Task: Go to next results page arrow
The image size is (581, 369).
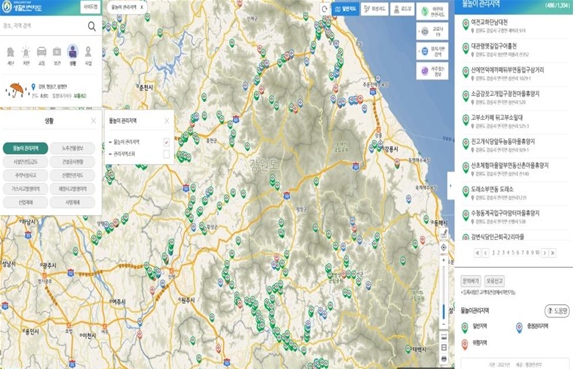Action: tap(544, 253)
